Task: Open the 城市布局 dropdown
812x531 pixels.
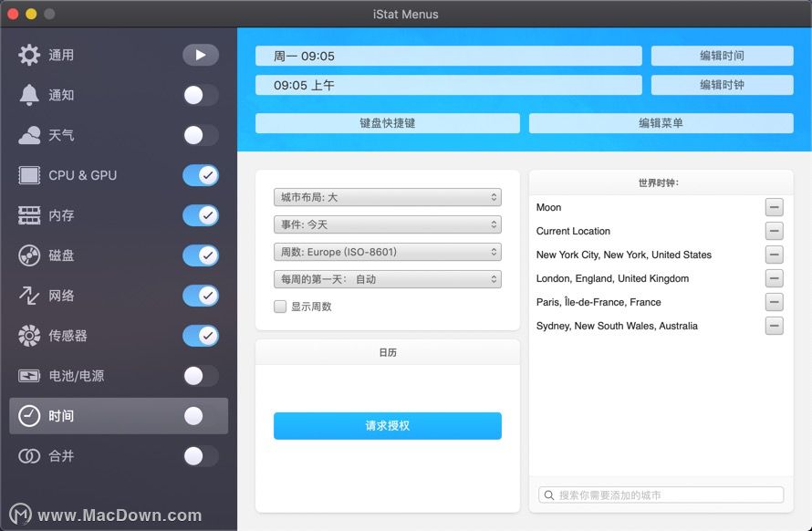Action: 387,197
